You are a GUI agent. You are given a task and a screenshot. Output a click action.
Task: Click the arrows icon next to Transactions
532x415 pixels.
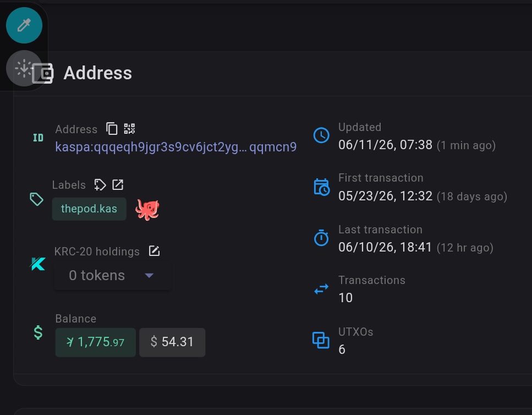321,289
